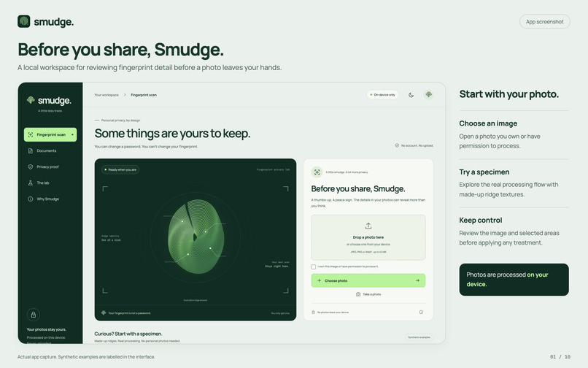The width and height of the screenshot is (588, 368).
Task: Click the fingerprint ridge artwork
Action: (196, 237)
